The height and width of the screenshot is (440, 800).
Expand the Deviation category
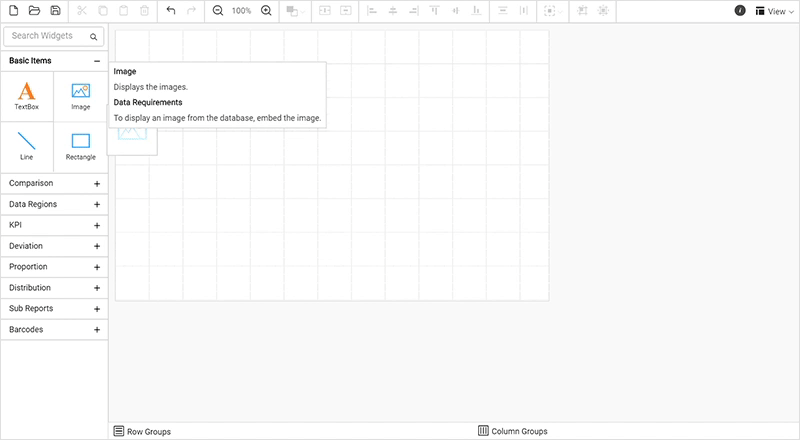[x=54, y=246]
